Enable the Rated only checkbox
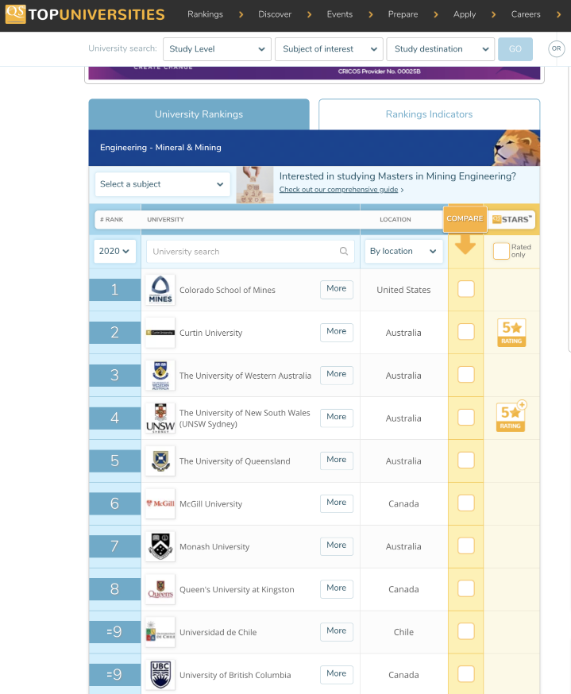Screen dimensions: 571x694 [x=501, y=251]
